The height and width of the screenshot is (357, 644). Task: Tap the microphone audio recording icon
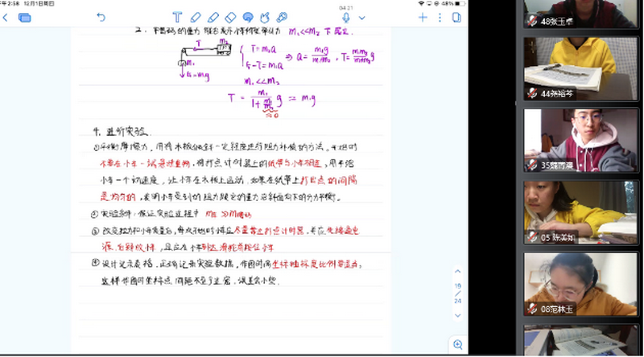click(x=345, y=17)
